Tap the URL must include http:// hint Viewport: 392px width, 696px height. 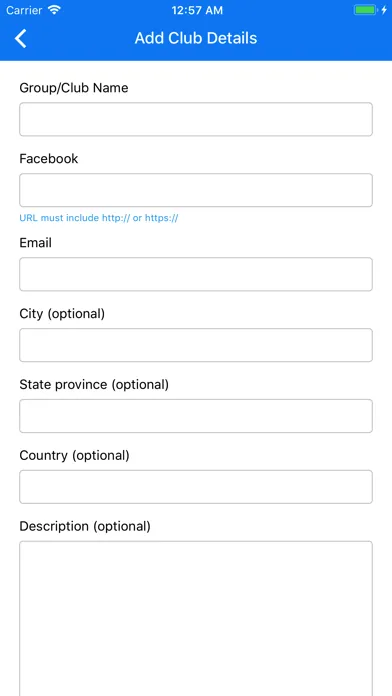click(99, 218)
